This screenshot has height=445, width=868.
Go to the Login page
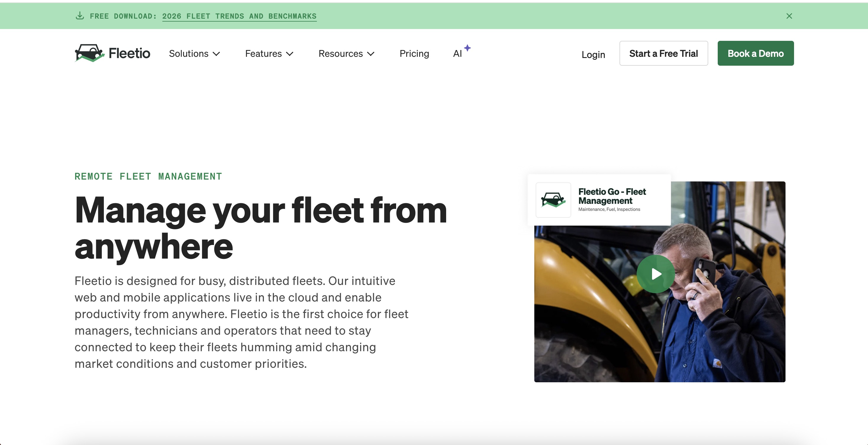pyautogui.click(x=593, y=55)
